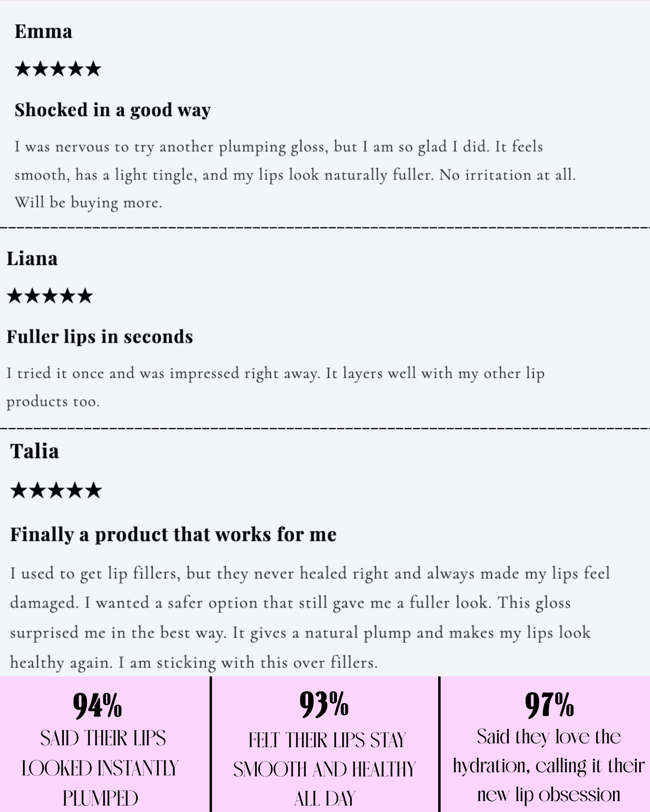Open the "Shocked in a good way" review title
The image size is (650, 812).
[x=112, y=110]
